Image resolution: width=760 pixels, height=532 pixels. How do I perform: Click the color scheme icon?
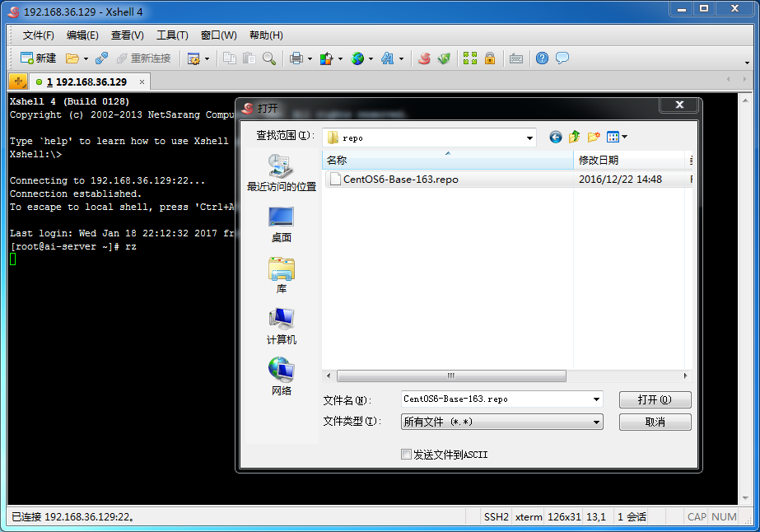[326, 58]
